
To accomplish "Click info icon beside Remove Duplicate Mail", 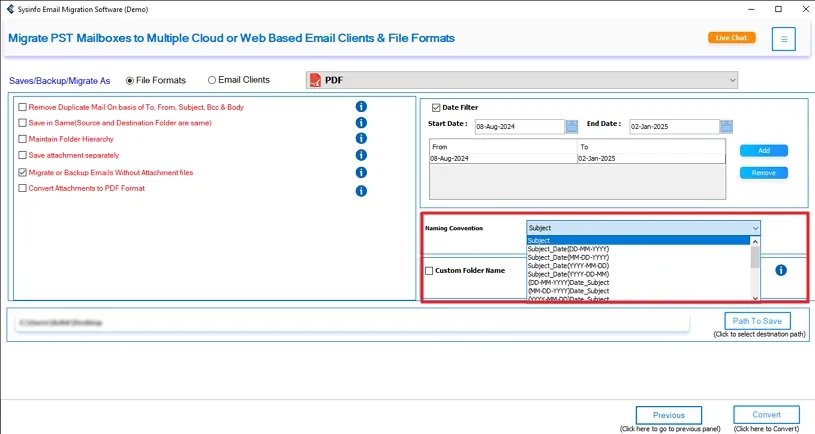I will click(361, 107).
